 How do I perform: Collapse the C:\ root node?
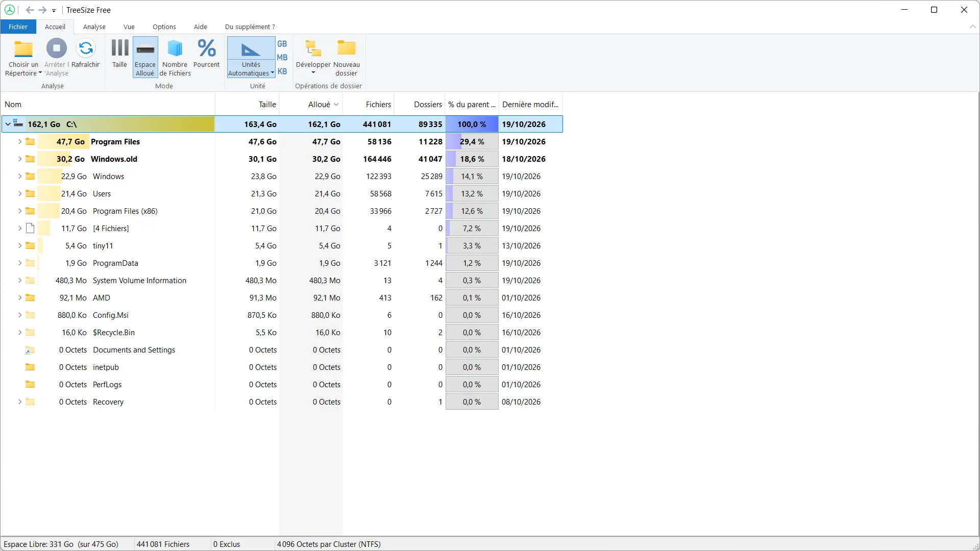(8, 124)
